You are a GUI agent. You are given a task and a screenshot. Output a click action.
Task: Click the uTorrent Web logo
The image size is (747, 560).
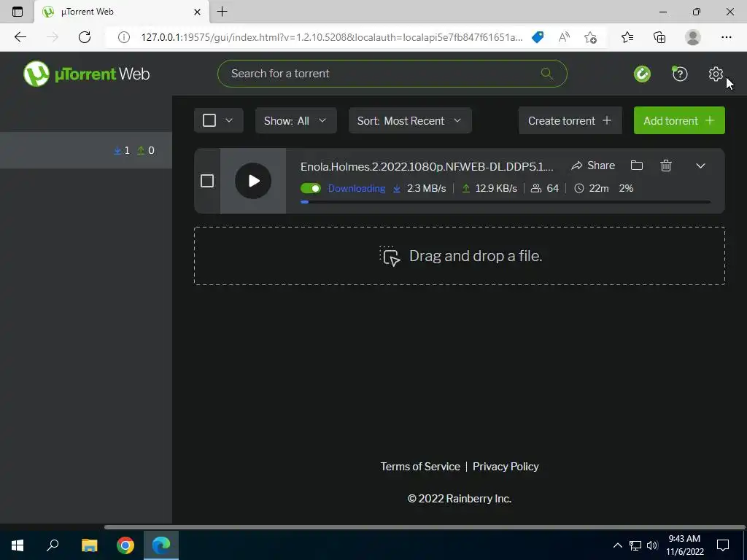pyautogui.click(x=86, y=74)
